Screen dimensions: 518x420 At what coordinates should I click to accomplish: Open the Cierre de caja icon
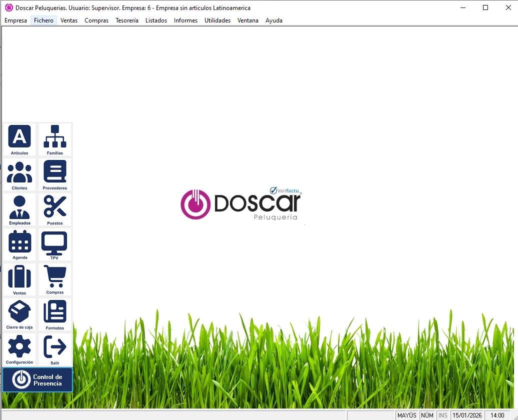point(19,314)
